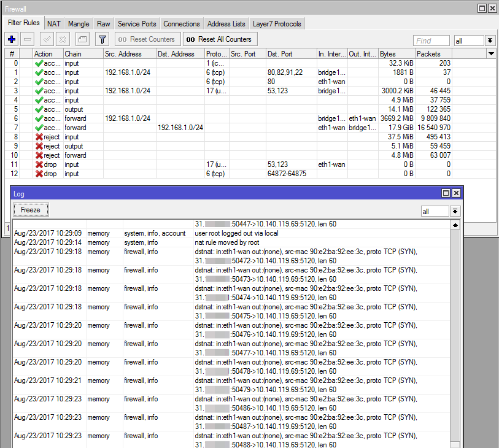Screen dimensions: 499x448
Task: Switch to the NAT tab
Action: click(54, 24)
